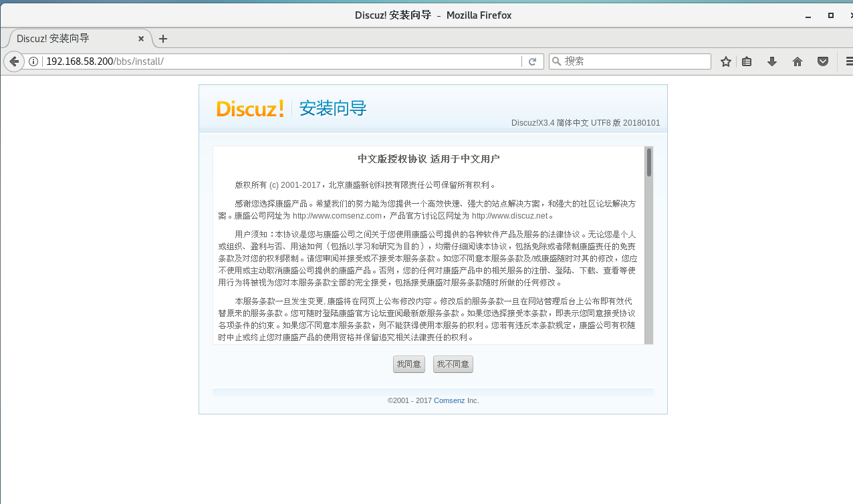
Task: Click the 我同意 button
Action: click(408, 364)
